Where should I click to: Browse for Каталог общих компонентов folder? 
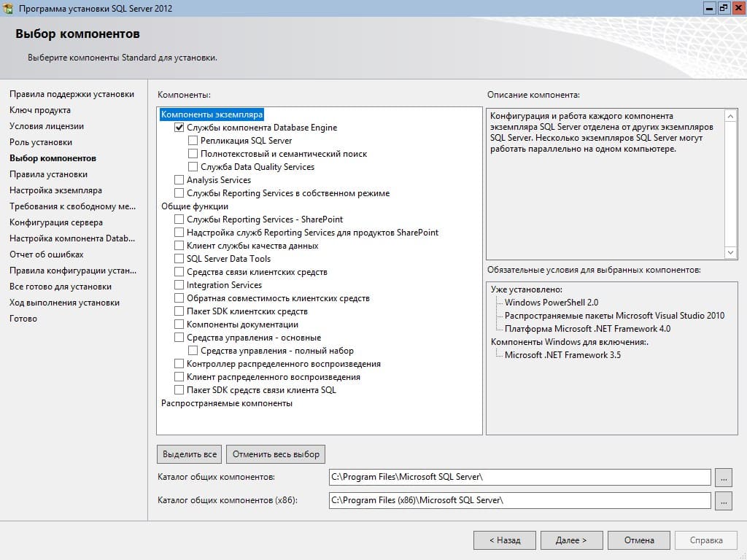[723, 477]
